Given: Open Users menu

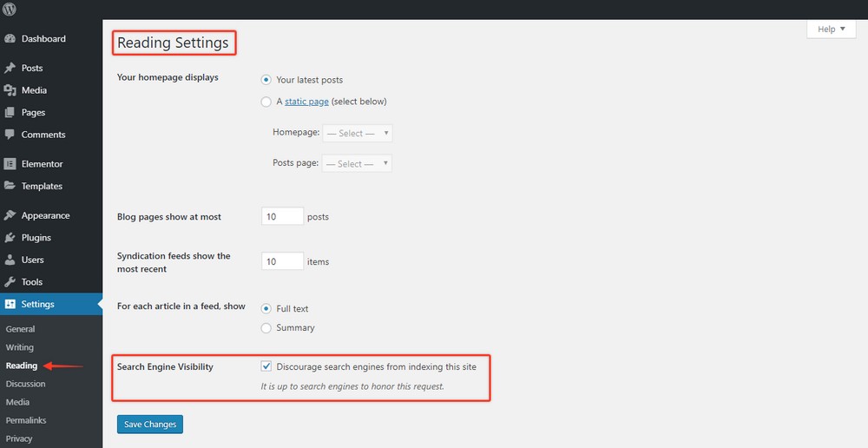Looking at the screenshot, I should [x=33, y=260].
